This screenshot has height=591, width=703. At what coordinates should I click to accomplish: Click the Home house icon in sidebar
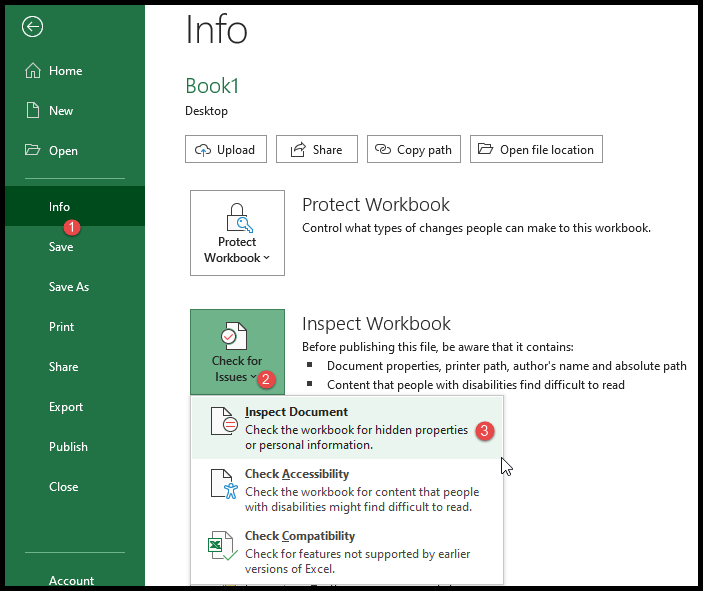[x=33, y=71]
